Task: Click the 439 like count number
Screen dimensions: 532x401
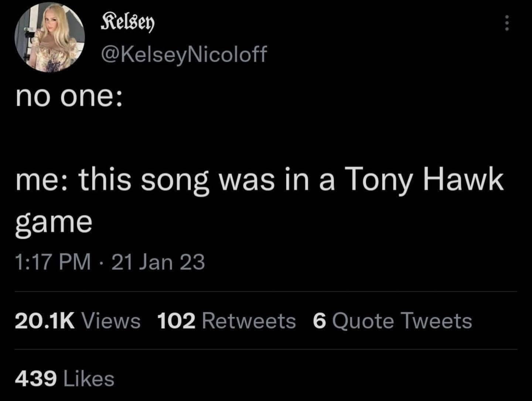Action: click(36, 379)
